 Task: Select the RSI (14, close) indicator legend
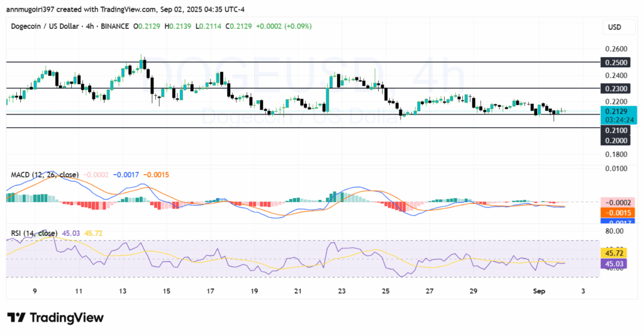[x=34, y=233]
